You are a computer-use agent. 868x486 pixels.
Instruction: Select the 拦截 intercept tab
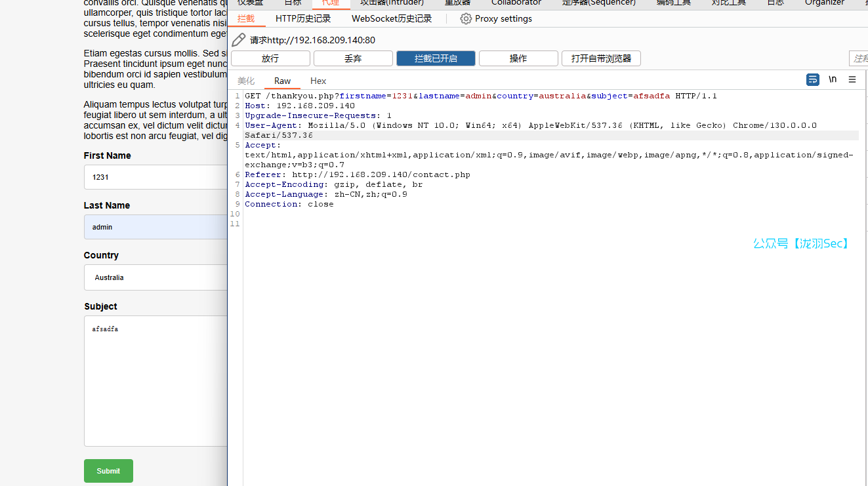click(246, 19)
